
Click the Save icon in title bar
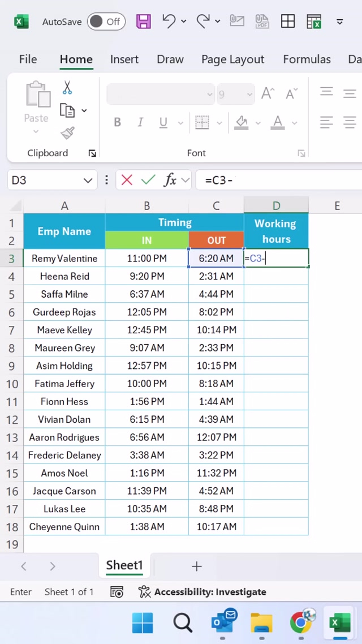tap(144, 22)
